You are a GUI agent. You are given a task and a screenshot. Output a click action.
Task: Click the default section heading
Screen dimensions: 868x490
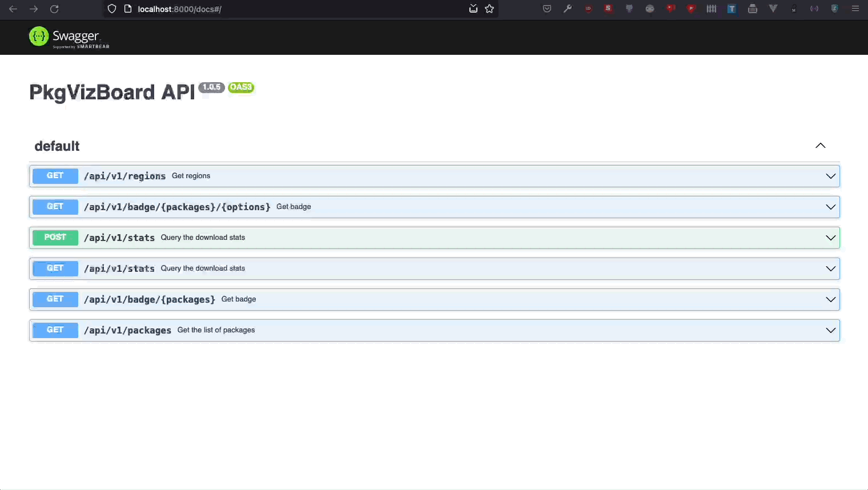(57, 146)
